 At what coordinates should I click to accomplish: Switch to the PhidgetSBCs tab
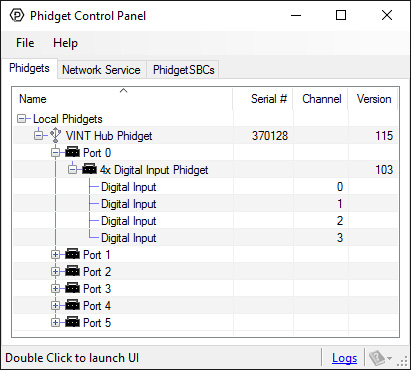(x=183, y=70)
